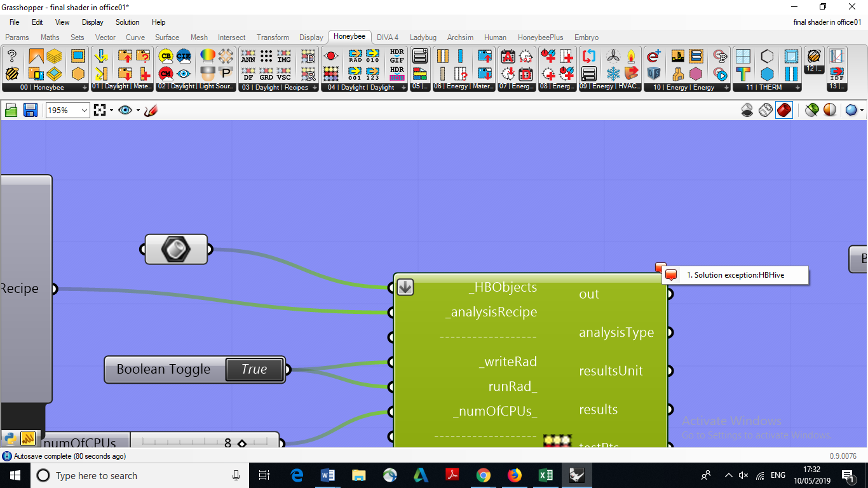Click the snowflake cooling HVAC icon
868x488 pixels.
(x=613, y=73)
